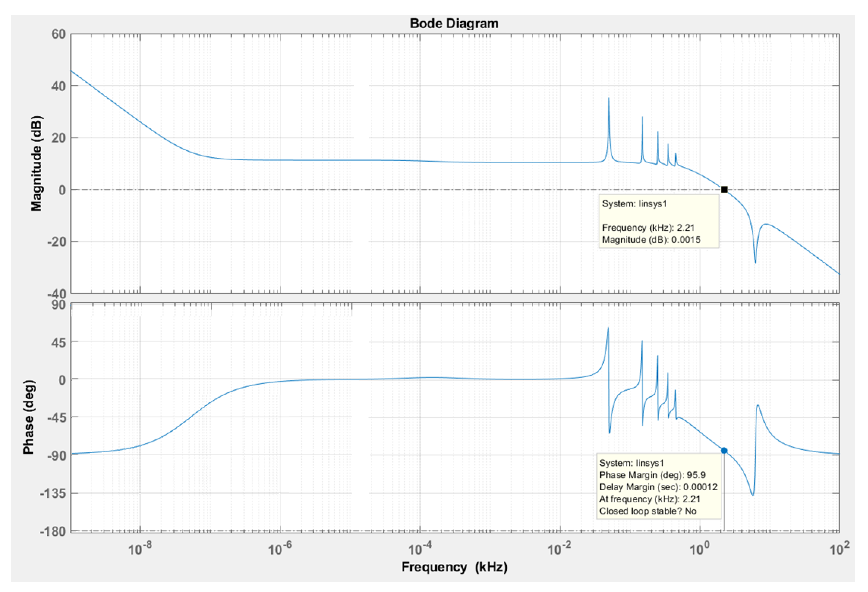Click the -180 tick label on phase axis
This screenshot has width=868, height=592.
pyautogui.click(x=53, y=531)
